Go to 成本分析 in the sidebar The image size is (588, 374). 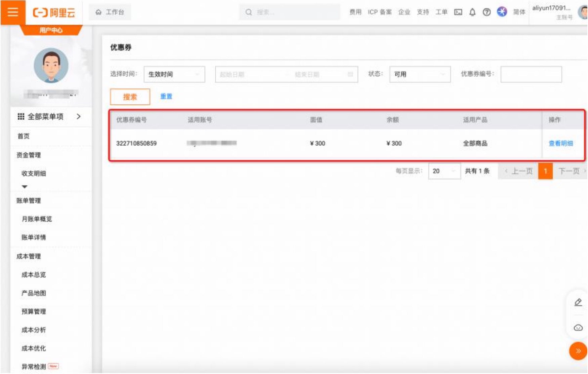(34, 330)
